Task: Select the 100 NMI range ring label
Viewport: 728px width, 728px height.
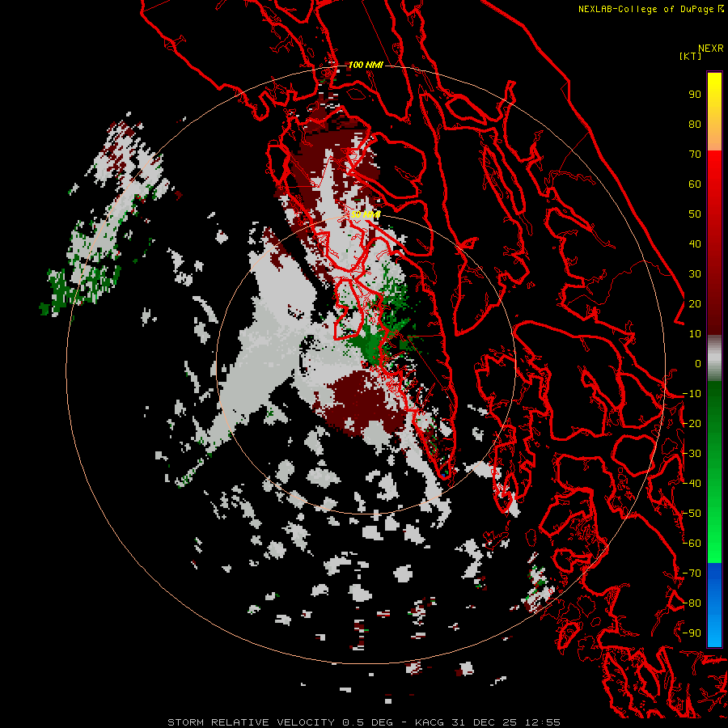Action: [366, 65]
